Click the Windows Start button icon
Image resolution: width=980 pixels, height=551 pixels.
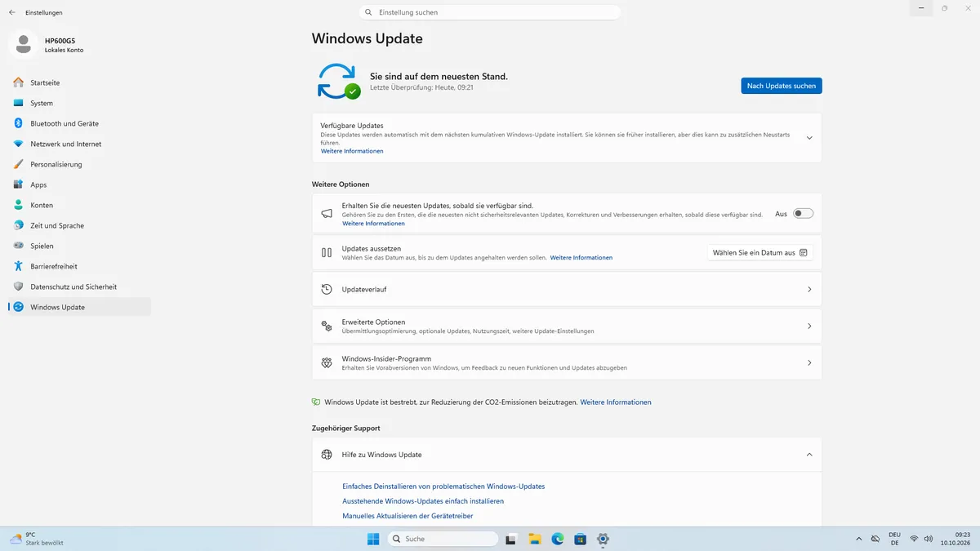click(373, 539)
